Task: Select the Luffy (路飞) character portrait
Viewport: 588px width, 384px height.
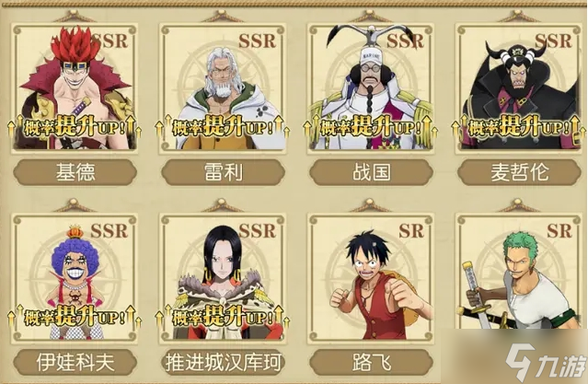Action: coord(371,279)
